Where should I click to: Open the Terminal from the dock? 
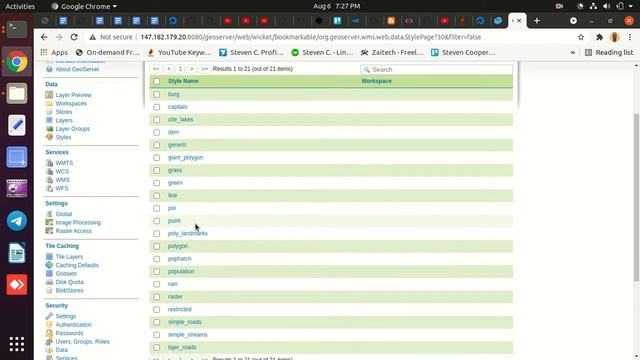coord(17,29)
